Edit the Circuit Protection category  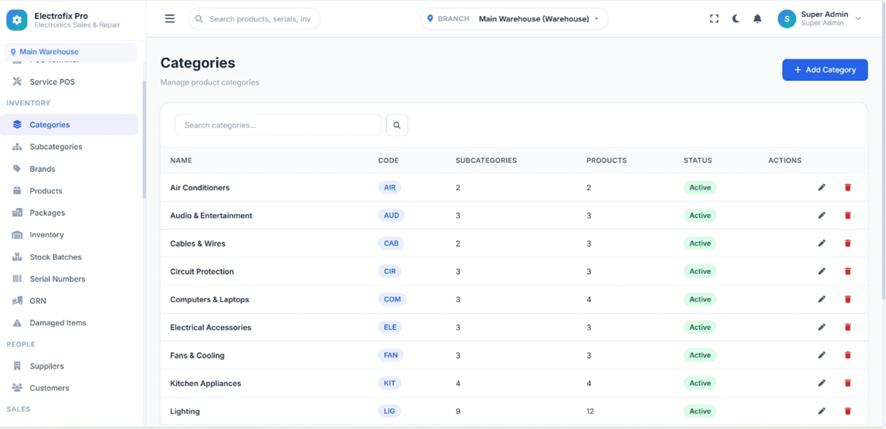pos(822,271)
